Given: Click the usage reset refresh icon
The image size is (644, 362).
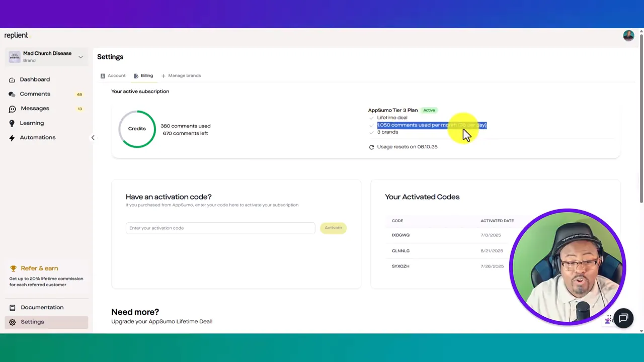Looking at the screenshot, I should coord(372,147).
